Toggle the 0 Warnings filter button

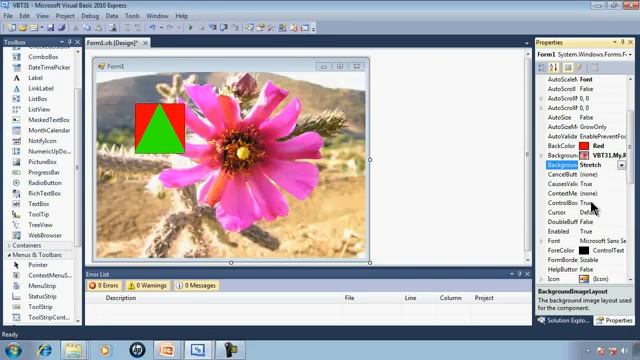point(148,285)
